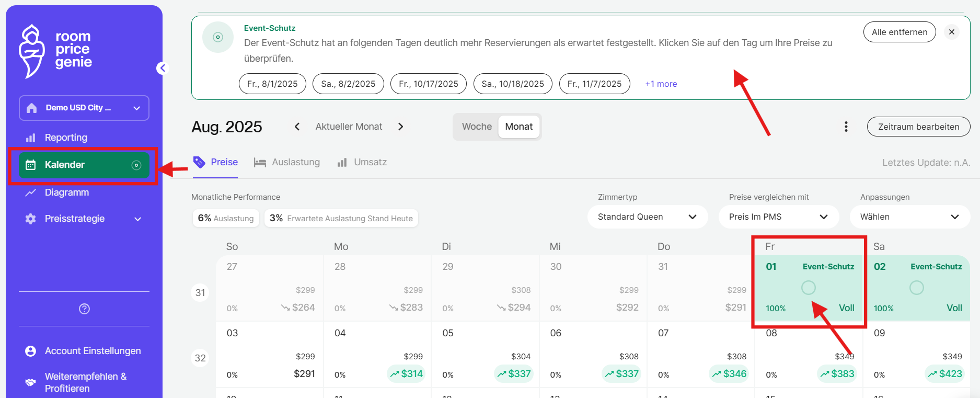Collapse the sidebar with the arrow icon
Image resolution: width=980 pixels, height=398 pixels.
tap(163, 68)
